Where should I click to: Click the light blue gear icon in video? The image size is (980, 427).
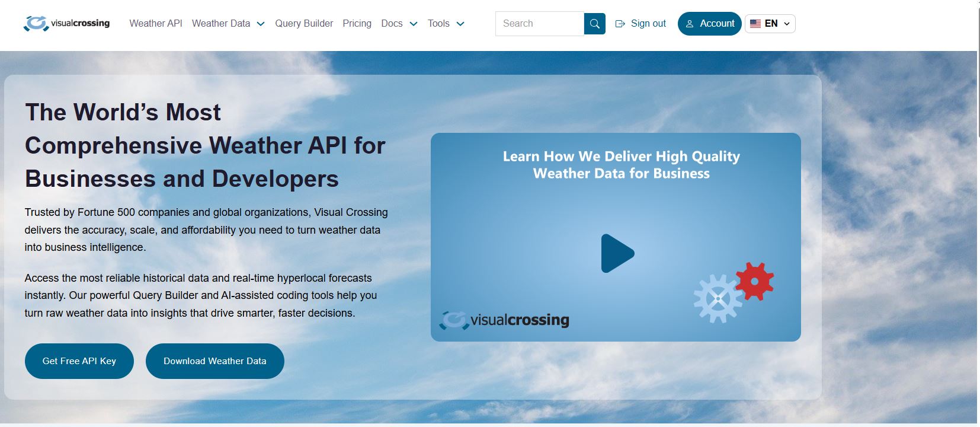pos(718,298)
